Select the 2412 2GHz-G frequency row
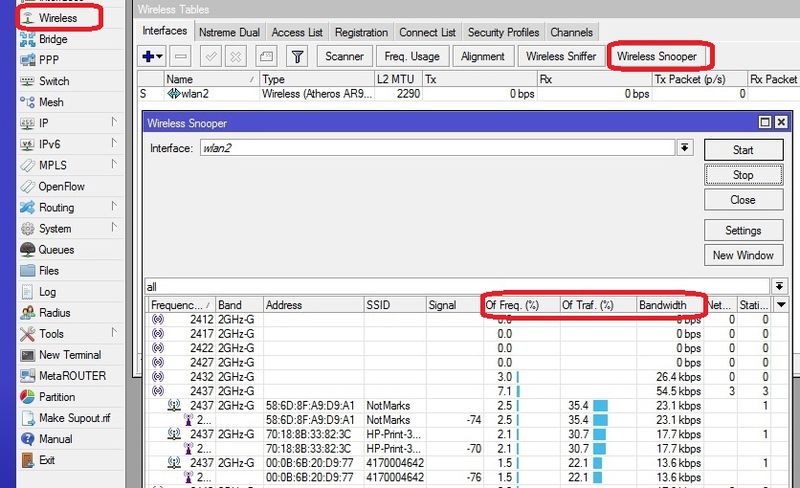 click(x=467, y=320)
